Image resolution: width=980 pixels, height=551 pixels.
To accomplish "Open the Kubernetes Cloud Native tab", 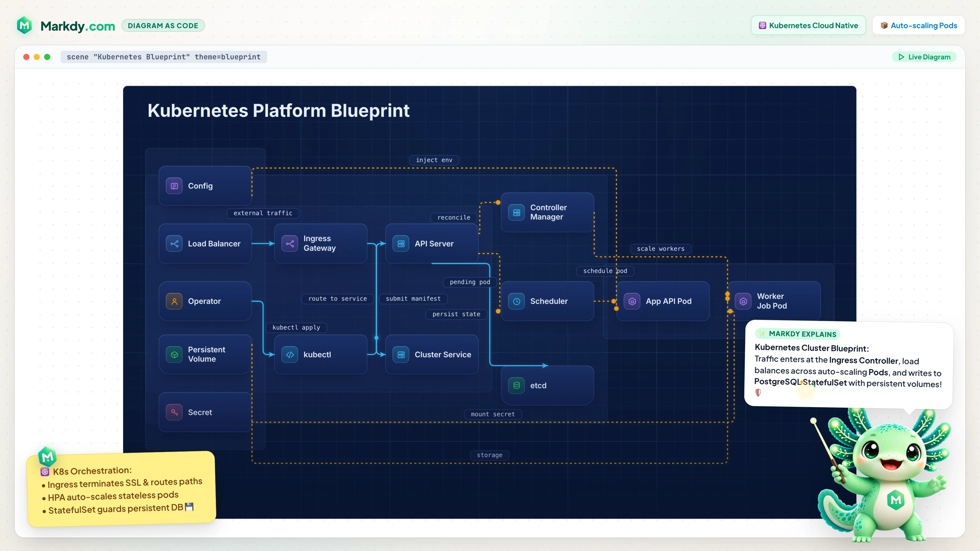I will click(809, 25).
